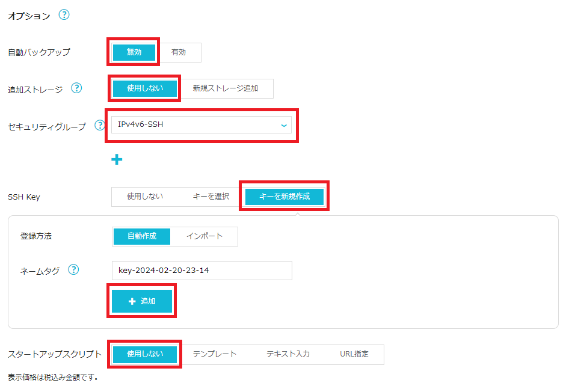Click the SSH Key label

click(x=24, y=197)
